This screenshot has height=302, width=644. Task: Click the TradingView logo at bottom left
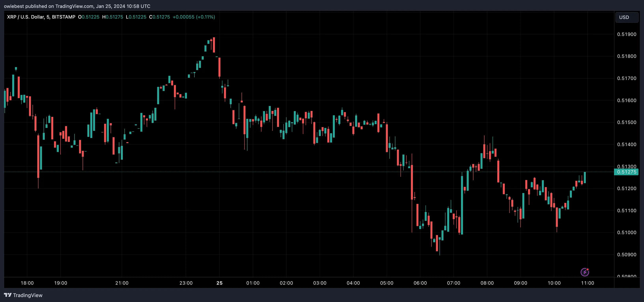coord(23,295)
